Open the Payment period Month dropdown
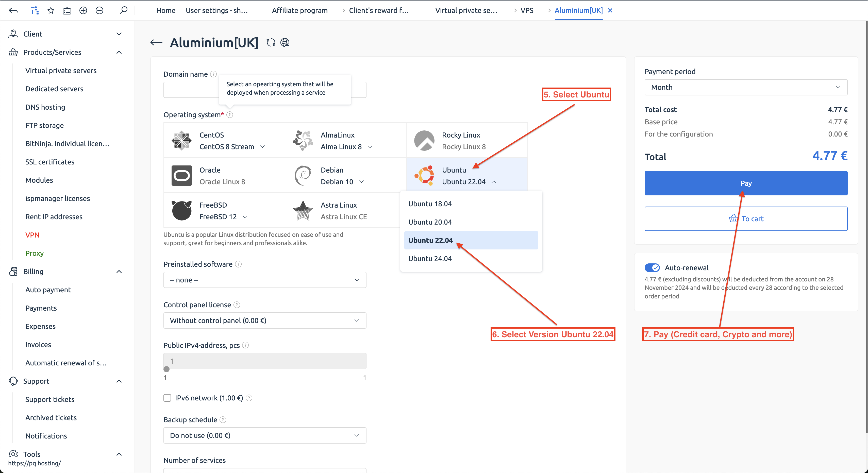 [x=746, y=87]
